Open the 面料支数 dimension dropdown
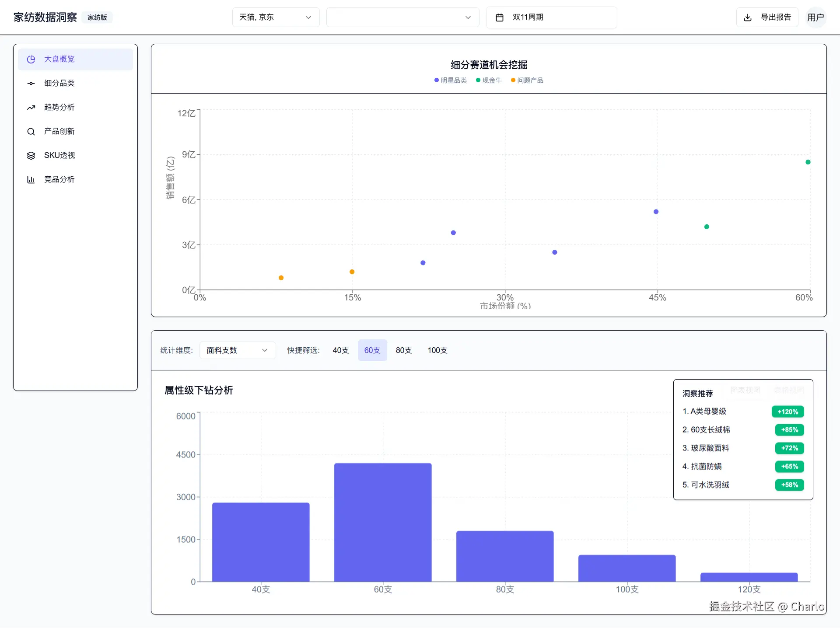Viewport: 840px width, 628px height. (x=237, y=350)
